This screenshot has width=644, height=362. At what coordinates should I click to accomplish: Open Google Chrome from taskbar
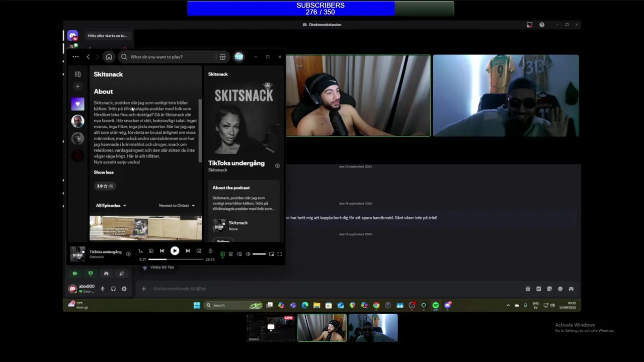(376, 305)
